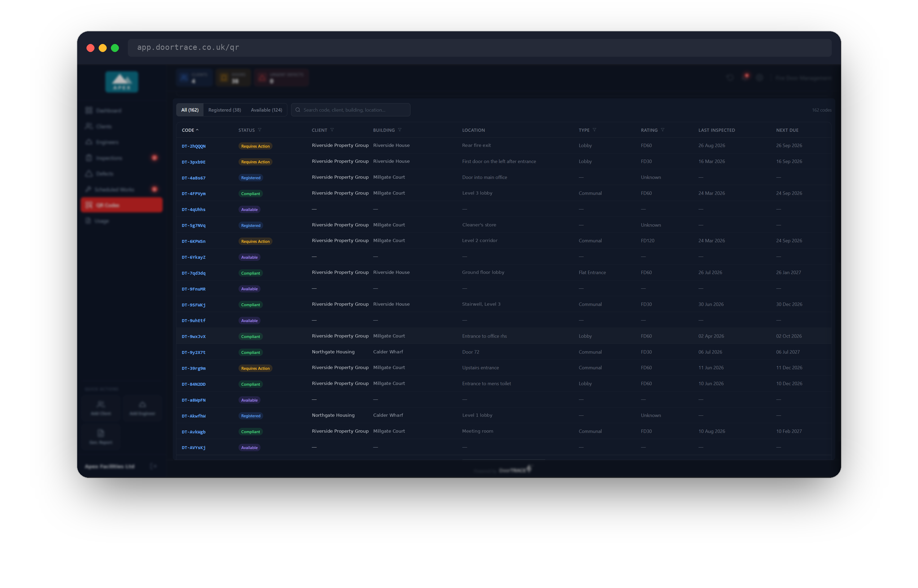Click the Northgate Housing client in DT-9y2X7t row
918x588 pixels.
click(x=333, y=352)
